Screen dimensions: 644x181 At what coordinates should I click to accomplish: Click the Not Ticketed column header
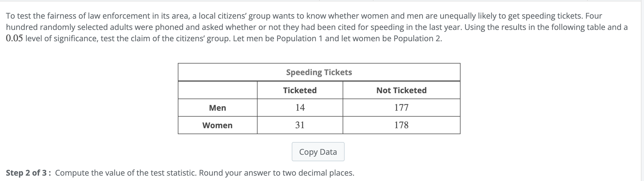click(401, 90)
